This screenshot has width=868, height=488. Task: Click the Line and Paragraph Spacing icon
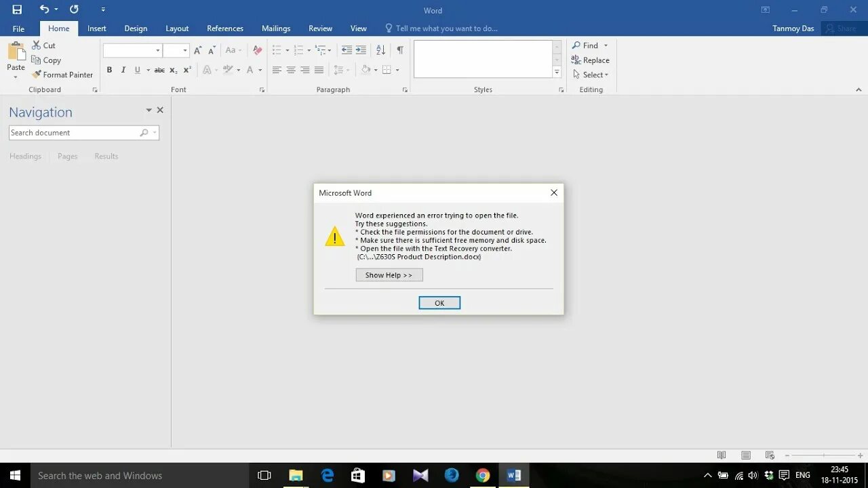pos(338,70)
